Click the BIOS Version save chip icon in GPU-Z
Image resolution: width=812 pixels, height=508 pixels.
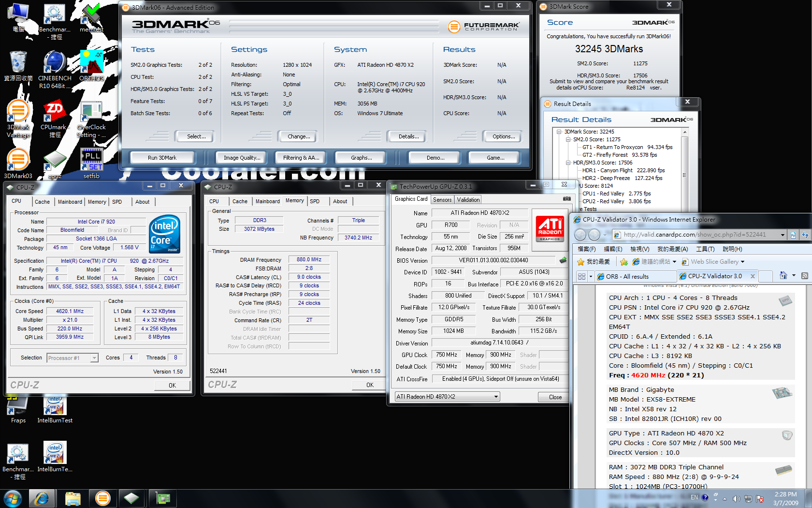pos(563,260)
